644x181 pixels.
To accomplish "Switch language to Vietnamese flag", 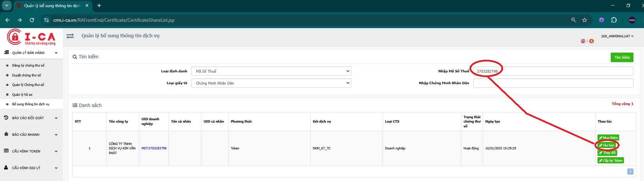I will (x=591, y=41).
